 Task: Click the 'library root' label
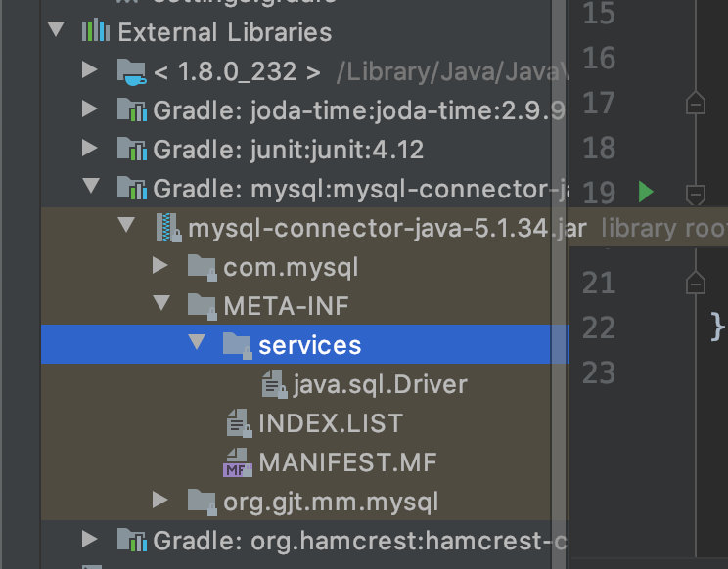pyautogui.click(x=664, y=228)
